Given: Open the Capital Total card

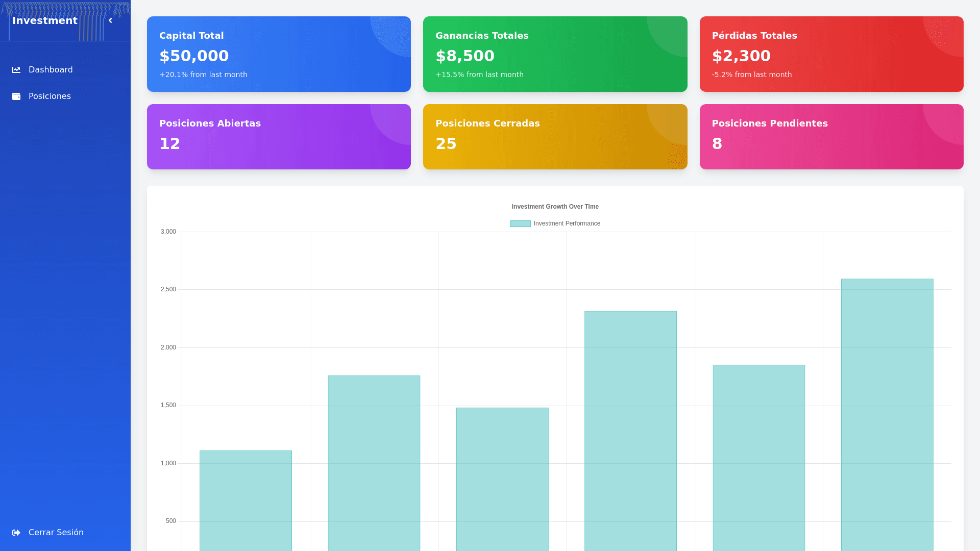Looking at the screenshot, I should (279, 54).
